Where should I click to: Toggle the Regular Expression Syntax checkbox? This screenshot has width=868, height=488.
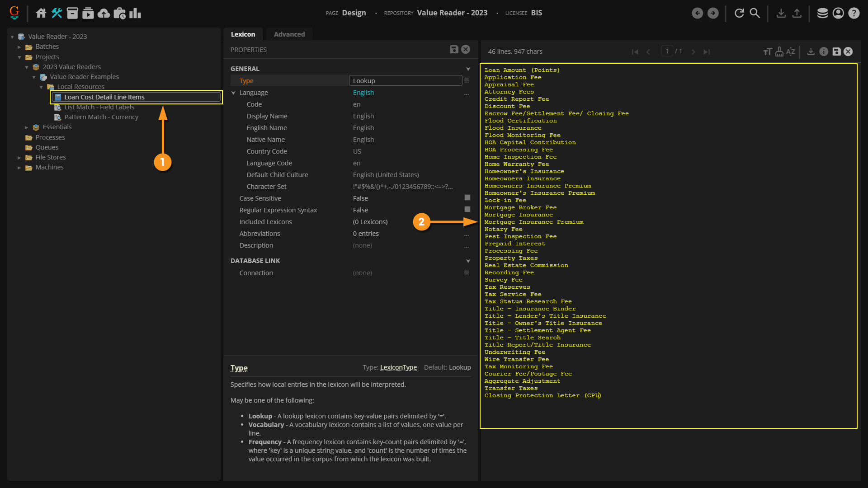pos(467,210)
